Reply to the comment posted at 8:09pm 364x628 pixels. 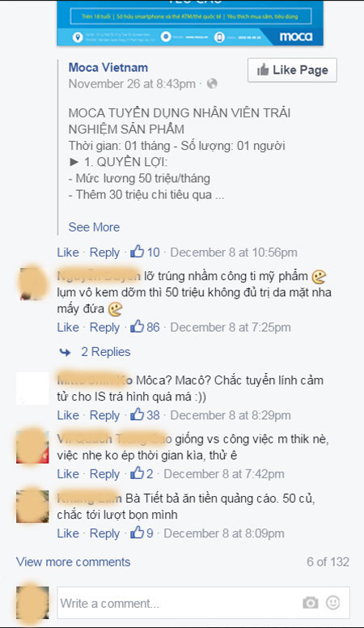tap(104, 533)
